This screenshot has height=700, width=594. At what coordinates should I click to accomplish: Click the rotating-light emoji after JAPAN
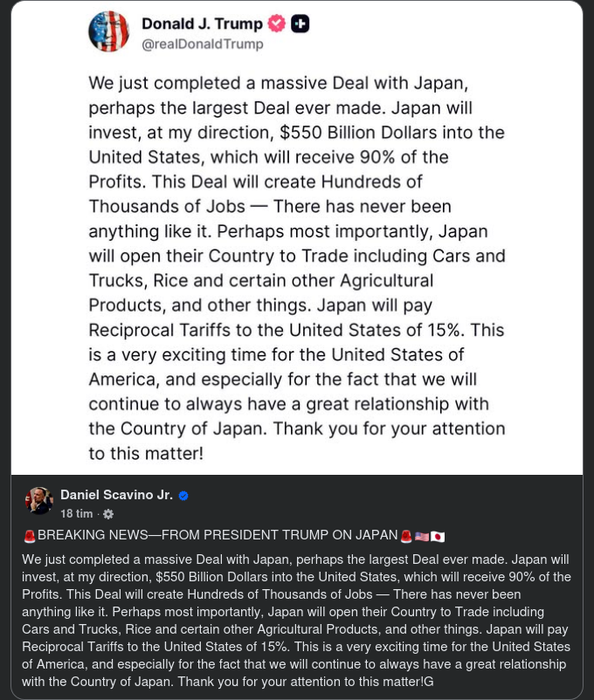405,535
